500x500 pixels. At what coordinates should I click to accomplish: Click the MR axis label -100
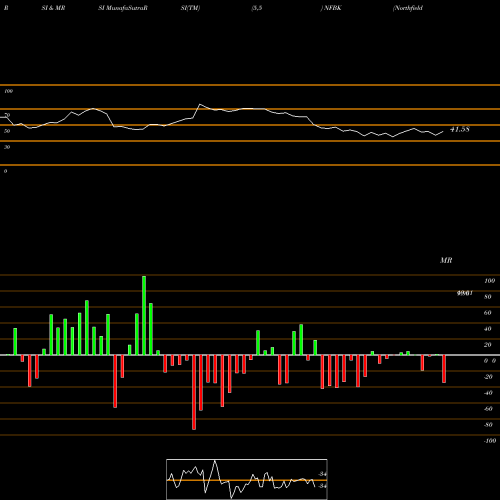[490, 441]
